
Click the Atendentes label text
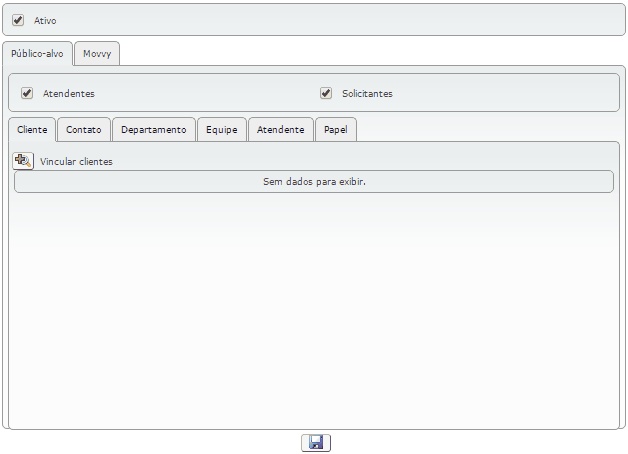69,94
